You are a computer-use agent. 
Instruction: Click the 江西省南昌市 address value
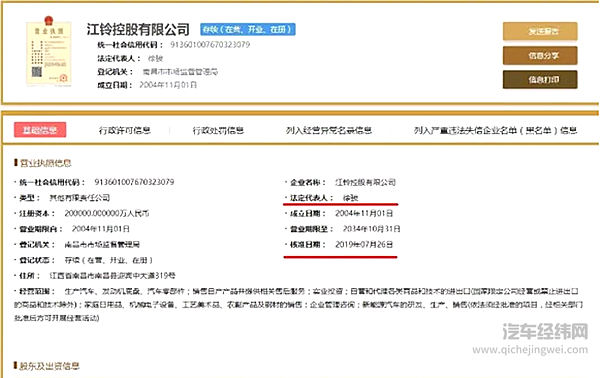[x=112, y=275]
